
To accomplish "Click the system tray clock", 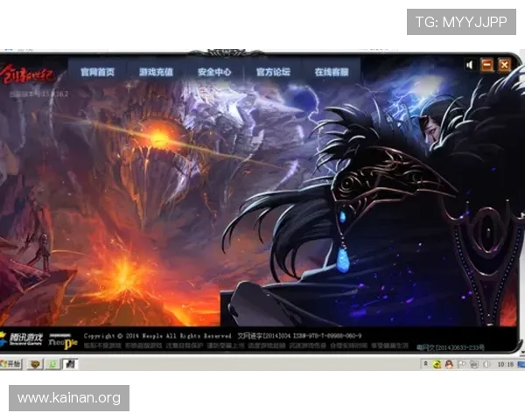I will tap(504, 363).
